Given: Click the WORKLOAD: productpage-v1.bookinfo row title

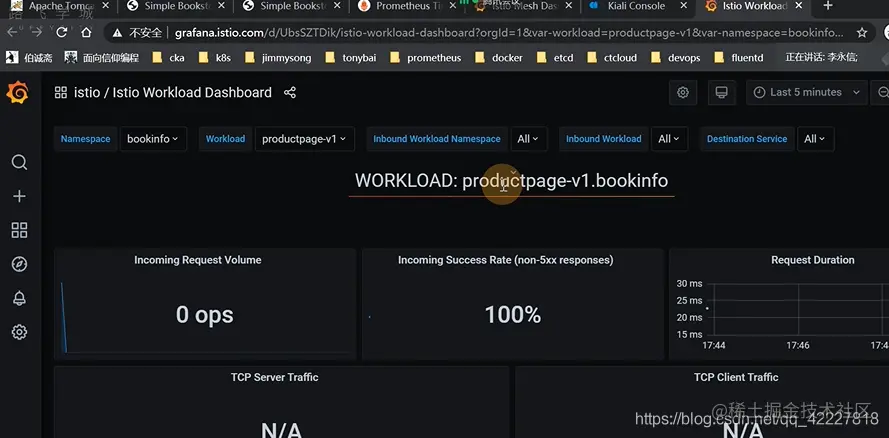Looking at the screenshot, I should pos(511,181).
